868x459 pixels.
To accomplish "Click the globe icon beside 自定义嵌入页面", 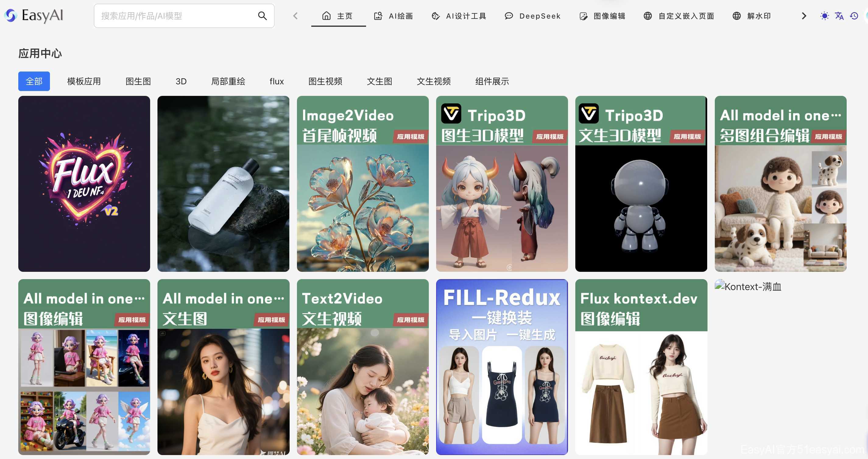I will pyautogui.click(x=647, y=16).
